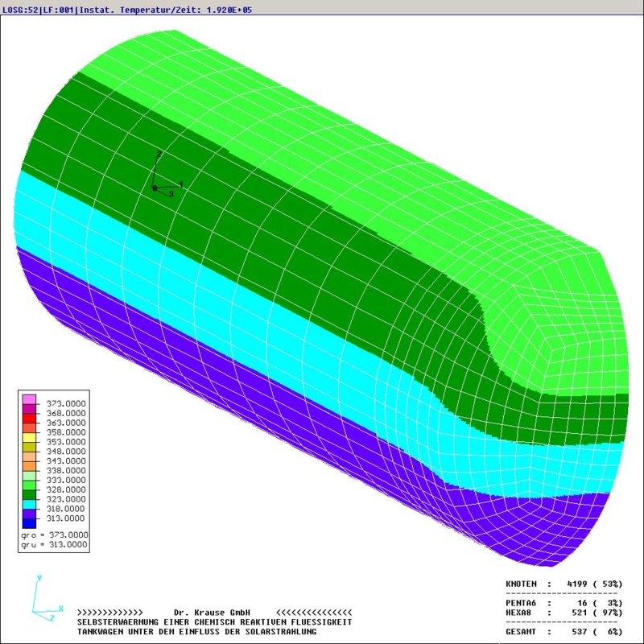
Task: Click the dark blue bottom legend swatch
Action: pyautogui.click(x=29, y=523)
